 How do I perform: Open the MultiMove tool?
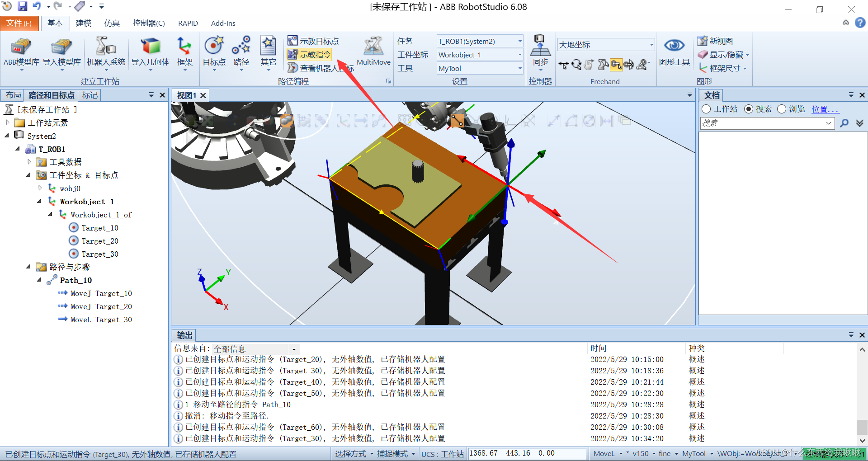point(373,52)
